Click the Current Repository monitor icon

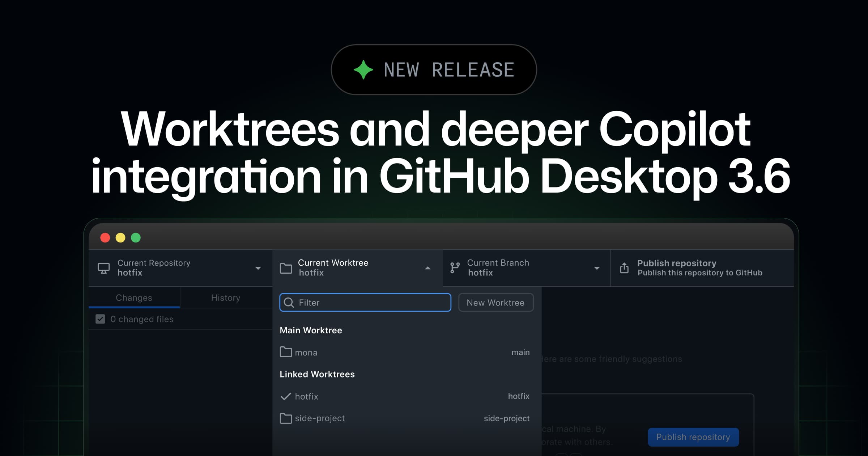pos(104,268)
